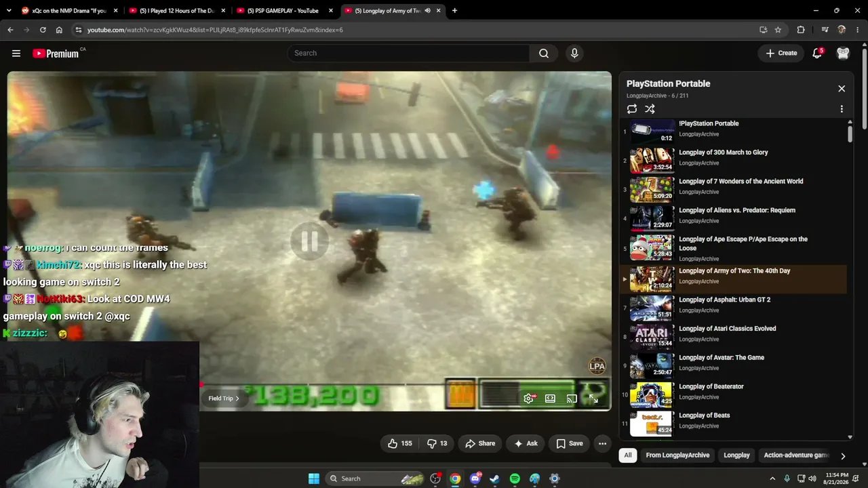
Task: Open the YouTube guide hamburger menu
Action: pos(16,54)
